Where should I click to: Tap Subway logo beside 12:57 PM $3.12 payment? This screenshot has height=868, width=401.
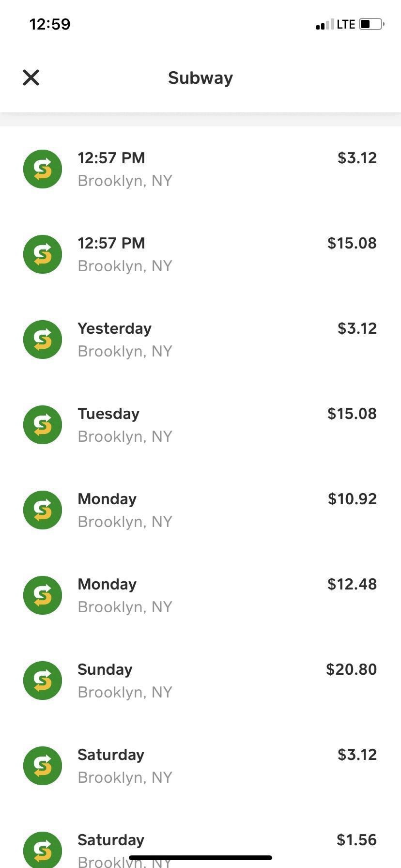(43, 169)
